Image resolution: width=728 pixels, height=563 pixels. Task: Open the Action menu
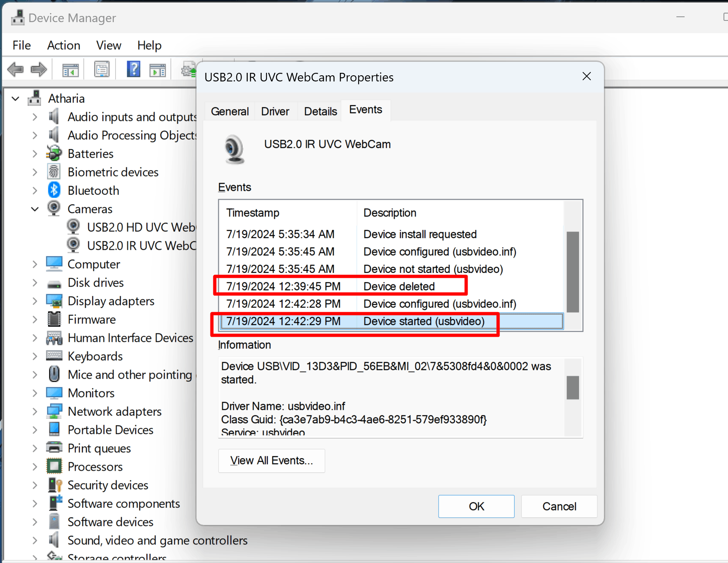pyautogui.click(x=63, y=45)
